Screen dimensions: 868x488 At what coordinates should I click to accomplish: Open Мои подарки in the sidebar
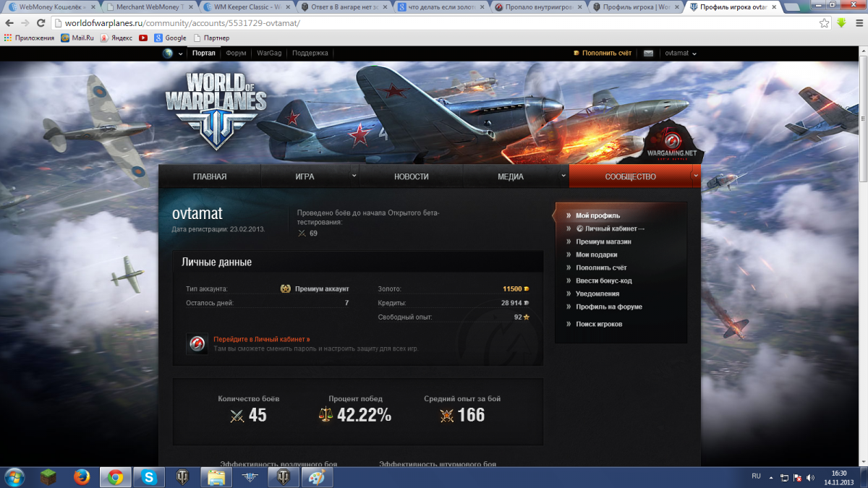[597, 254]
